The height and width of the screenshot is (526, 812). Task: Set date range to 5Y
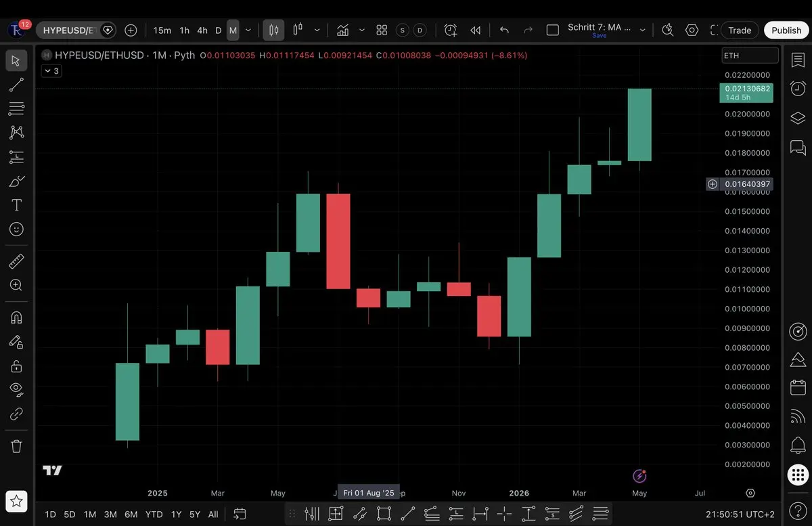click(x=195, y=514)
